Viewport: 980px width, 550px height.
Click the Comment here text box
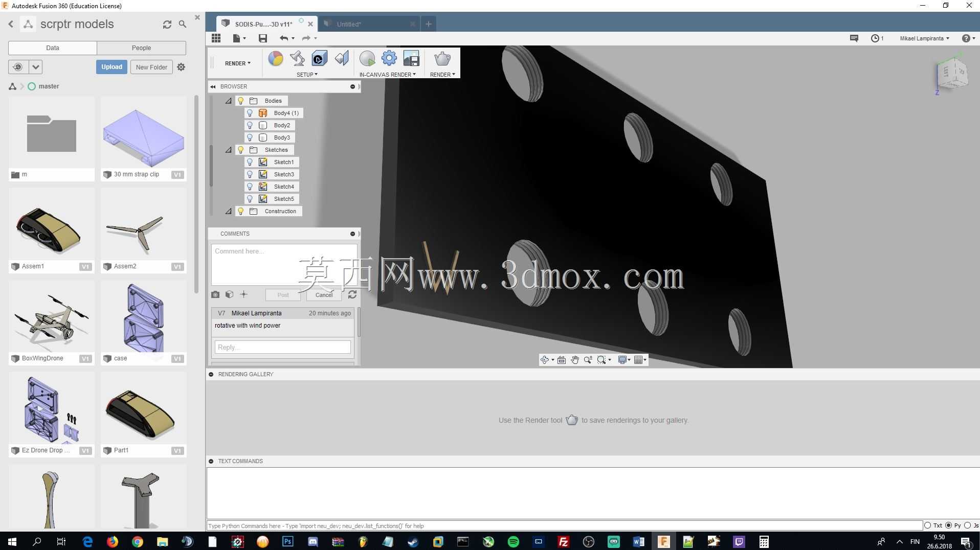(x=284, y=264)
